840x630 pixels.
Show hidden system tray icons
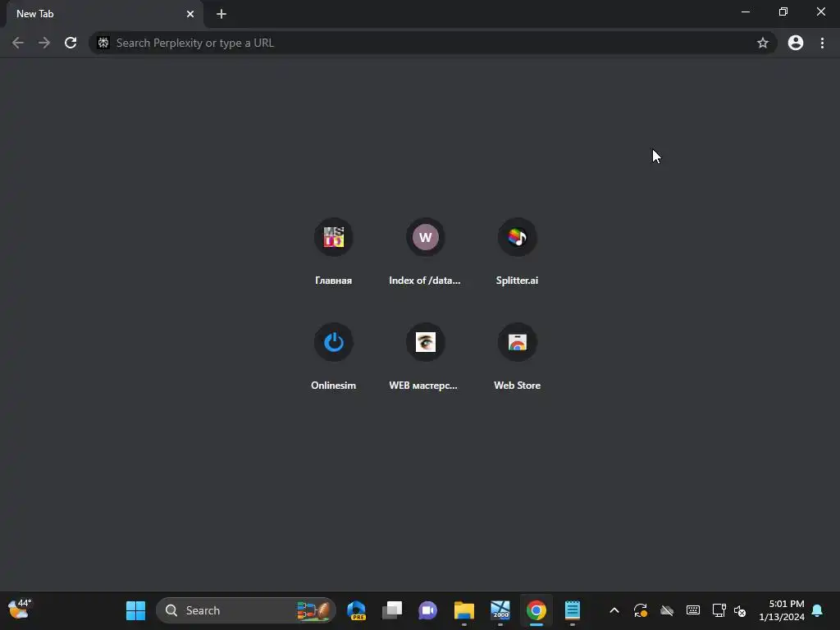614,610
